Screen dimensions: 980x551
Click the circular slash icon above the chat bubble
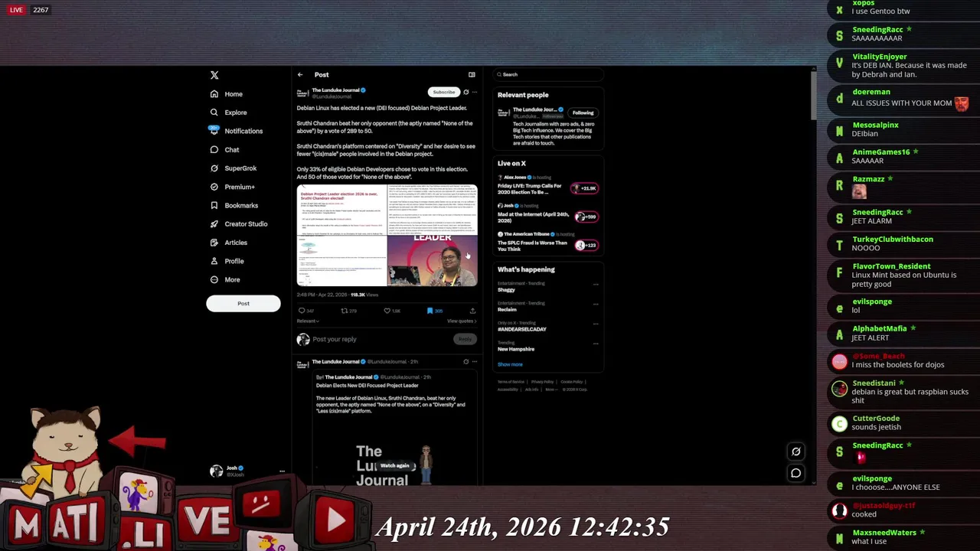796,452
